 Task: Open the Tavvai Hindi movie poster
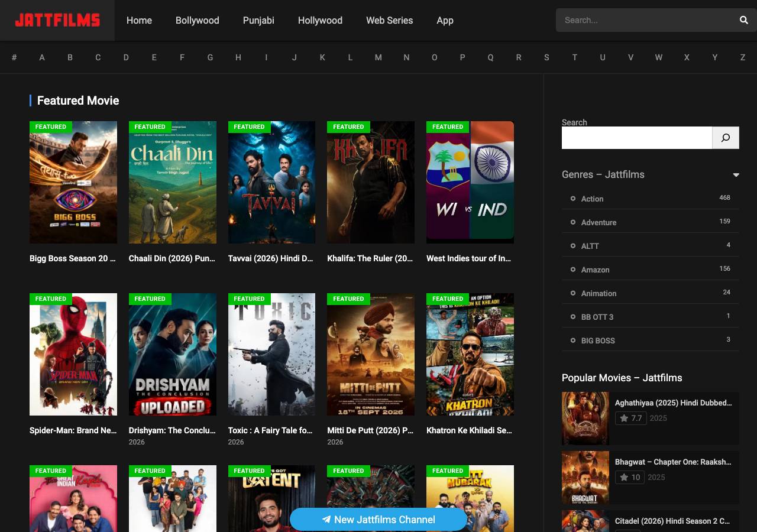(x=271, y=182)
